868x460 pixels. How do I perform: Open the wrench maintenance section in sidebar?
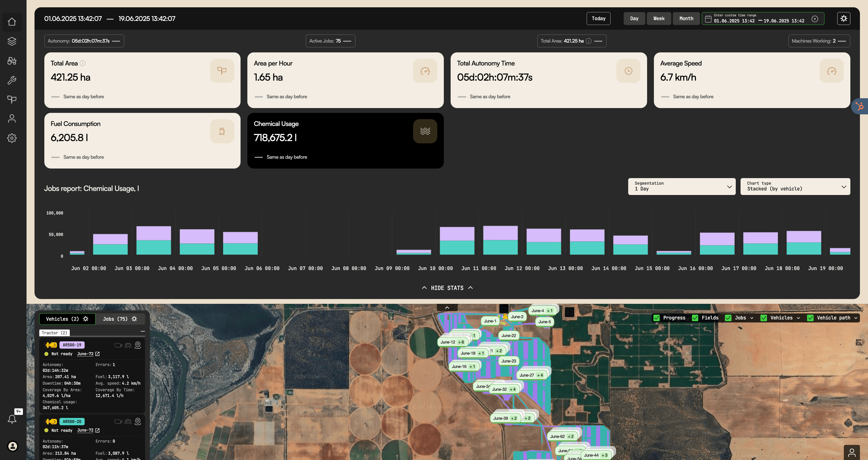[12, 80]
